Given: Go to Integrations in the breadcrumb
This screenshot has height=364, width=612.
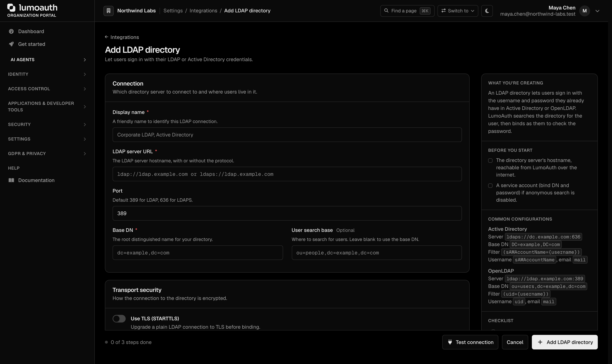Looking at the screenshot, I should pyautogui.click(x=203, y=11).
